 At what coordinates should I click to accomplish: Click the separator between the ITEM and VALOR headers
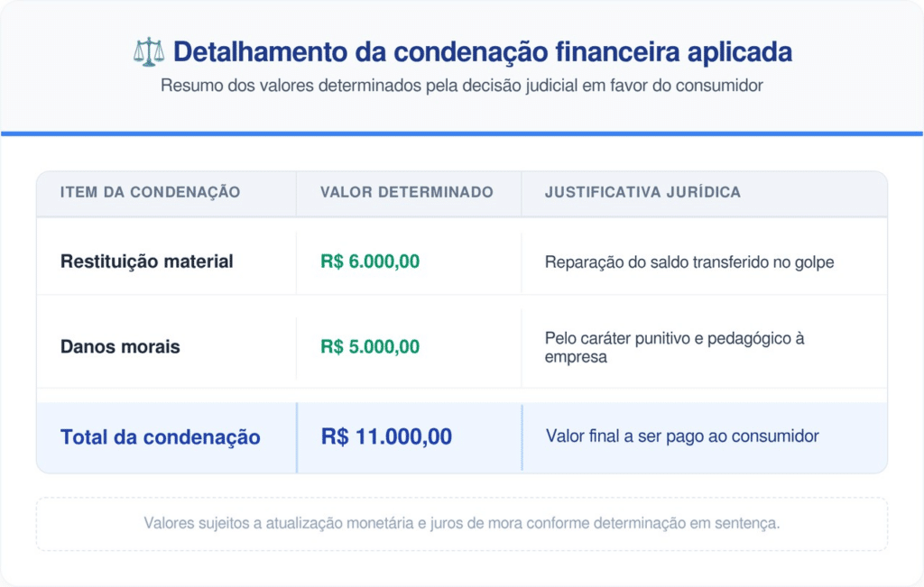tap(296, 193)
